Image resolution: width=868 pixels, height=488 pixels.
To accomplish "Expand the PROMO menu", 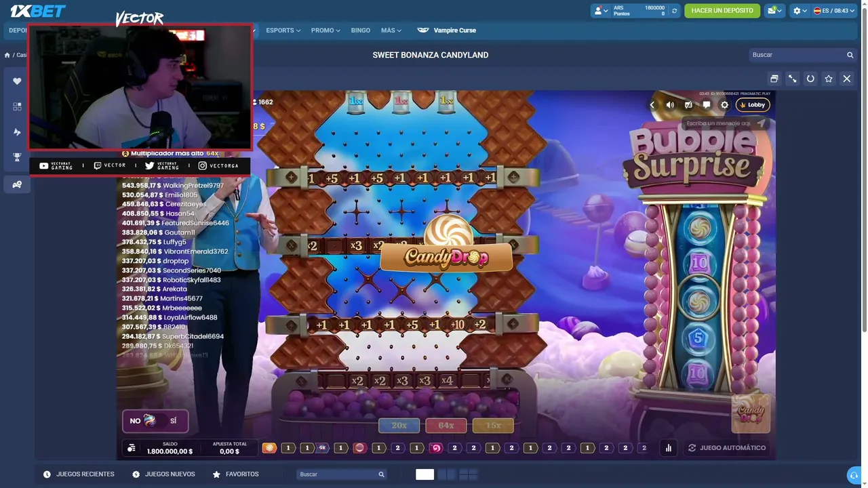I will coord(325,30).
